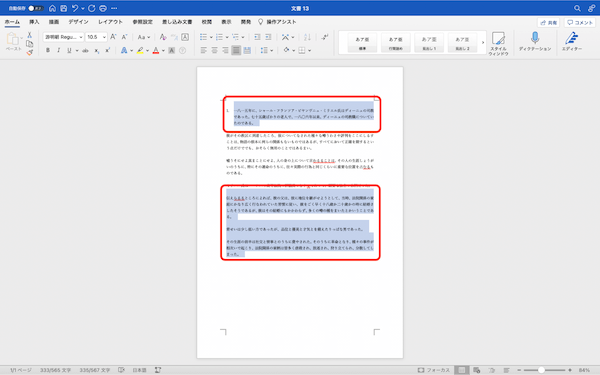The width and height of the screenshot is (600, 375).
Task: Open the font size 10.5 dropdown
Action: click(x=104, y=37)
